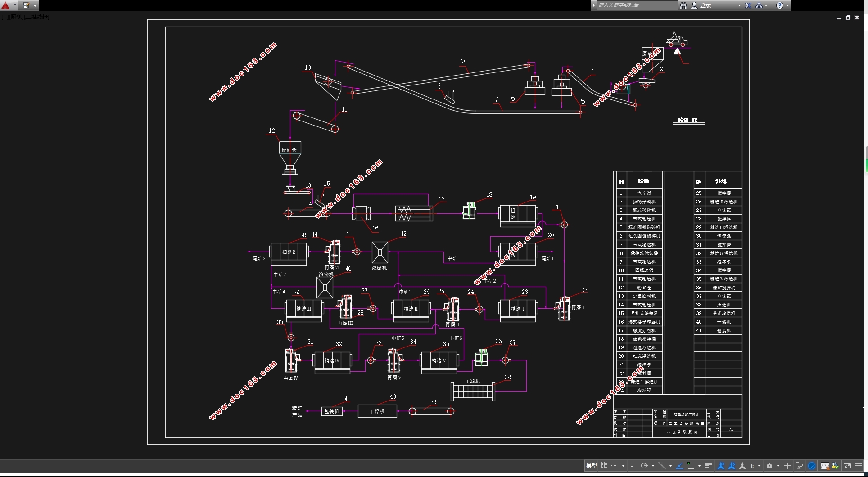Toggle polar tracking icon

pyautogui.click(x=644, y=466)
